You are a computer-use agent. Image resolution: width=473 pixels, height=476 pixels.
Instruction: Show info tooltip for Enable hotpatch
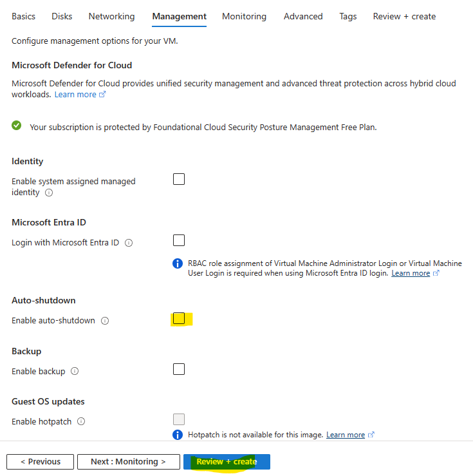tap(81, 421)
